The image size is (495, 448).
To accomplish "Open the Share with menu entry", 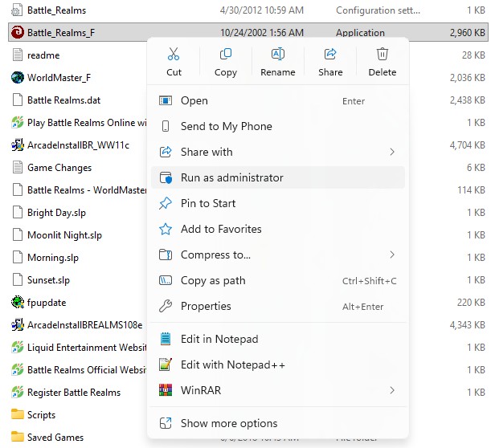I will [278, 152].
